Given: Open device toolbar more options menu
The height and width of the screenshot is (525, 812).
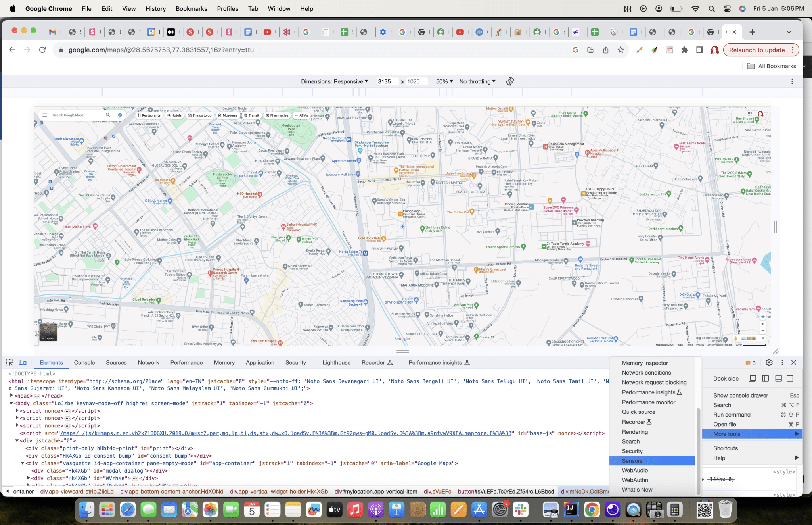Looking at the screenshot, I should [x=792, y=81].
